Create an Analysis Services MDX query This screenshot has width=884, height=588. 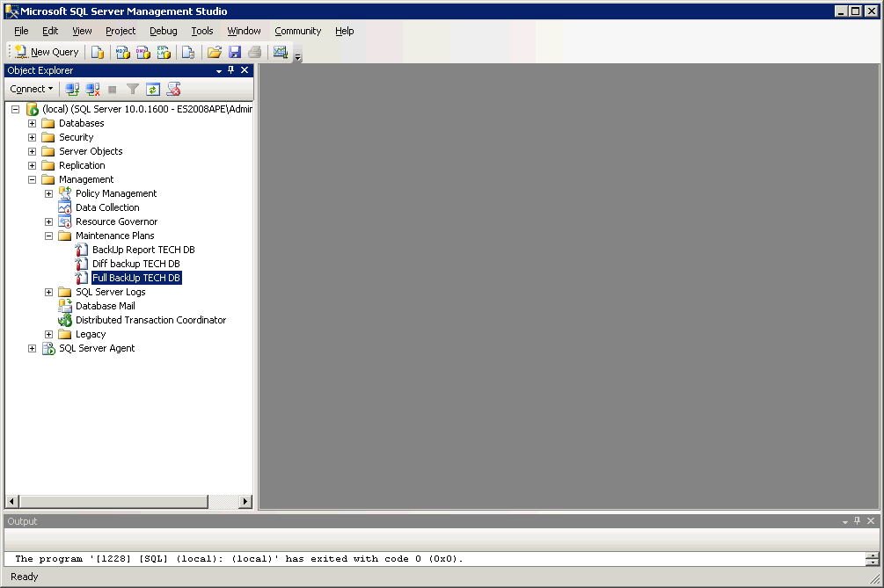click(122, 52)
